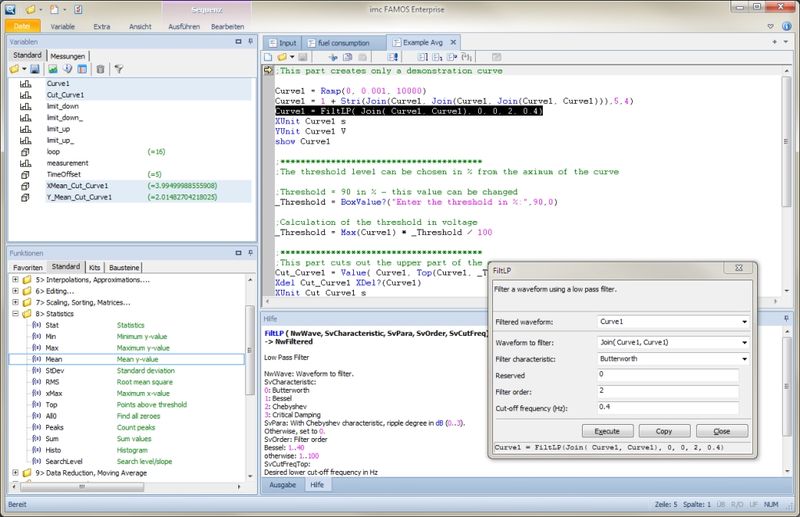Click the save disk icon in Variablen toolbar
Screen dimensions: 800x517
click(35, 69)
